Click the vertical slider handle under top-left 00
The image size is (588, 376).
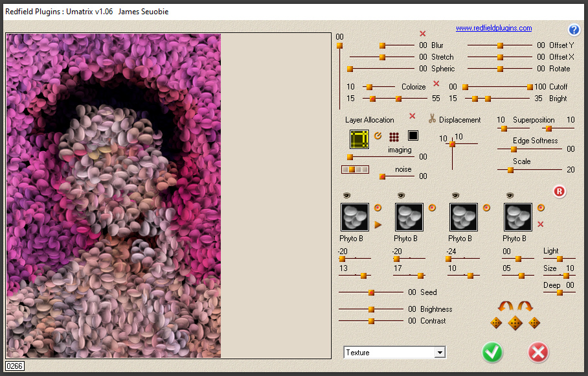[339, 46]
